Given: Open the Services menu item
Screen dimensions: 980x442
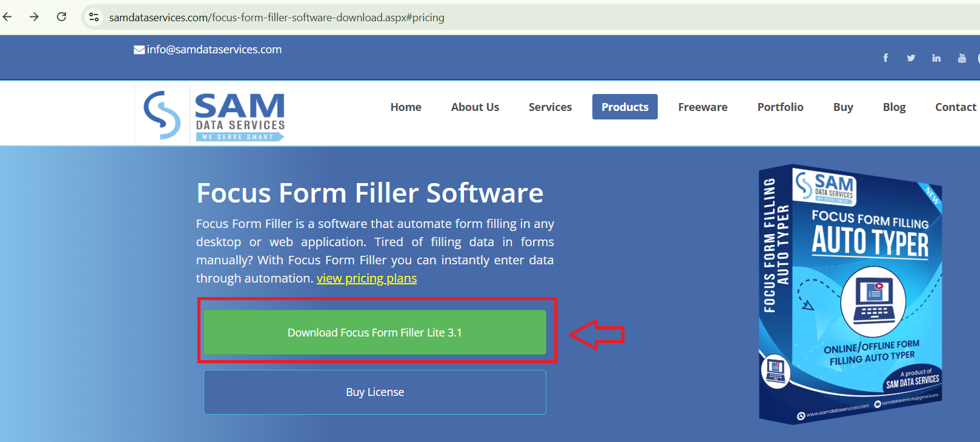Looking at the screenshot, I should pos(550,107).
